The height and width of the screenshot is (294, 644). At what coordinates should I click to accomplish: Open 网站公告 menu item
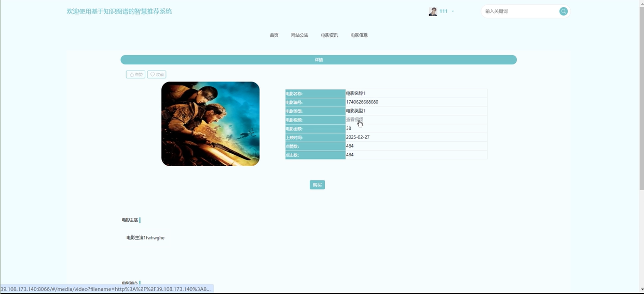(x=299, y=35)
